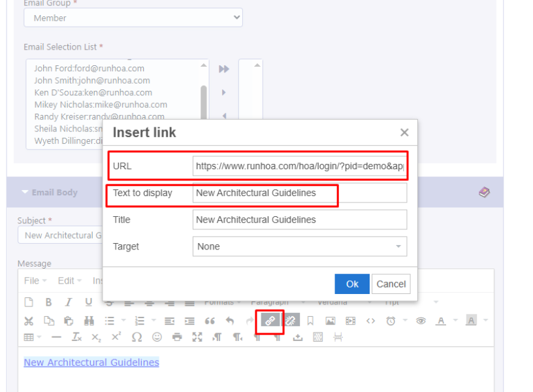Click the Remove link icon
Viewport: 533px width, 392px height.
(290, 320)
